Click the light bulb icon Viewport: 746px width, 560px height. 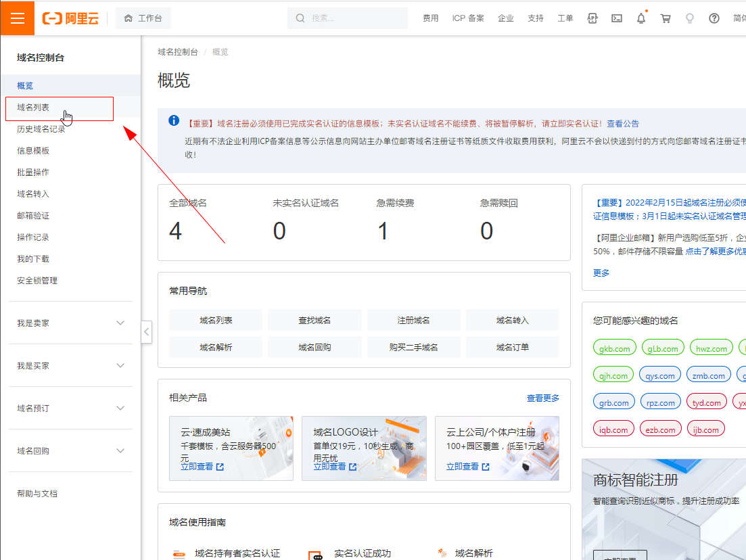[x=689, y=18]
